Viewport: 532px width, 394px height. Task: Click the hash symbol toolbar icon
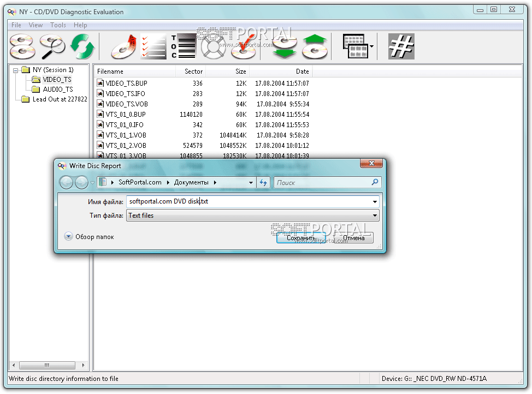tap(401, 46)
